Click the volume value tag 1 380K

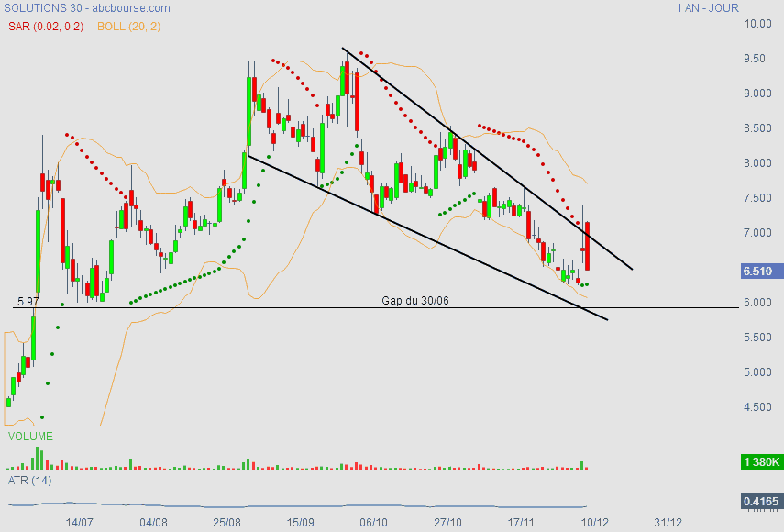[761, 461]
